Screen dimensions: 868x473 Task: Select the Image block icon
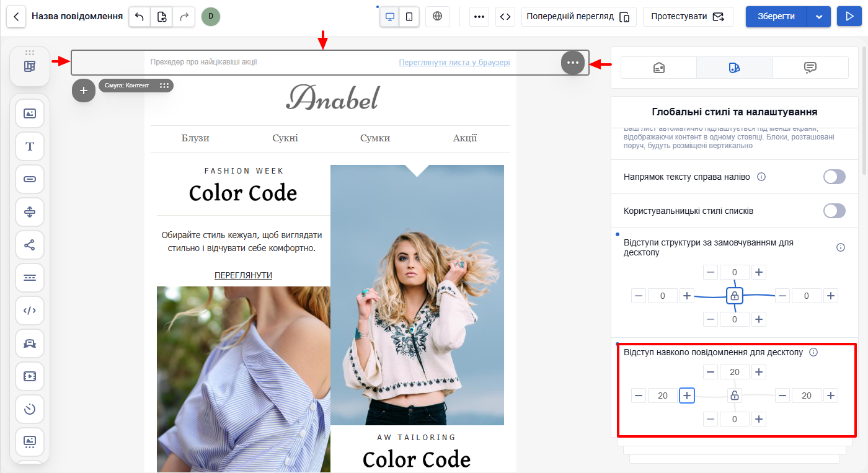30,113
